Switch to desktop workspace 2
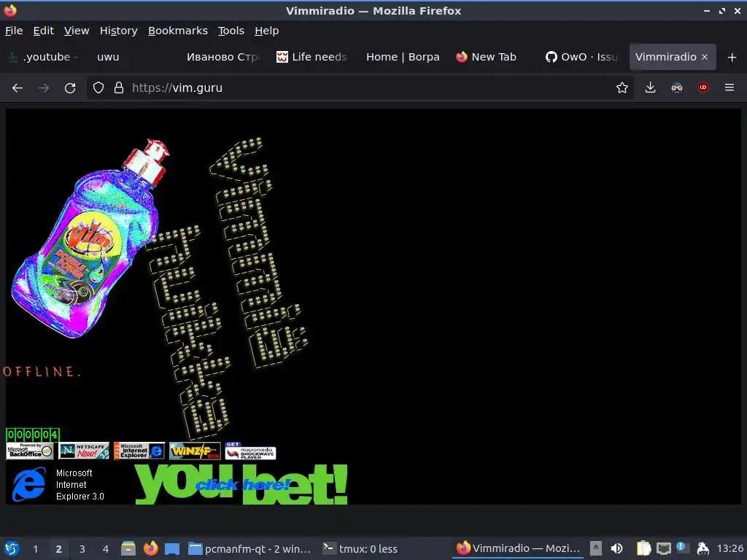 [58, 549]
